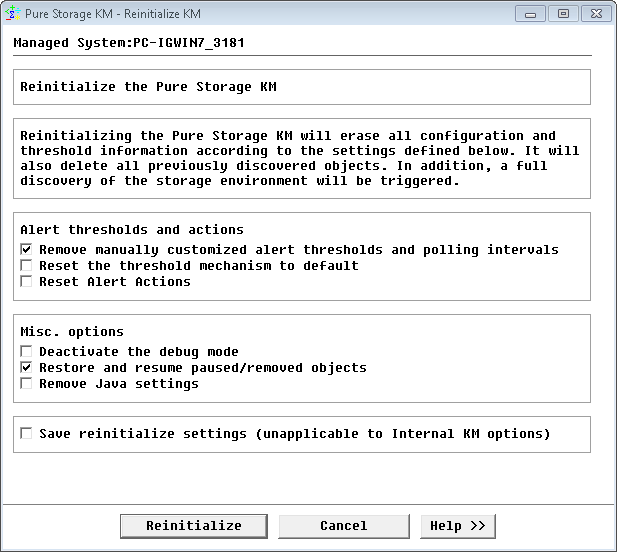This screenshot has height=552, width=617.
Task: Click the Reinitialize the Pure Storage KM heading
Action: (148, 86)
